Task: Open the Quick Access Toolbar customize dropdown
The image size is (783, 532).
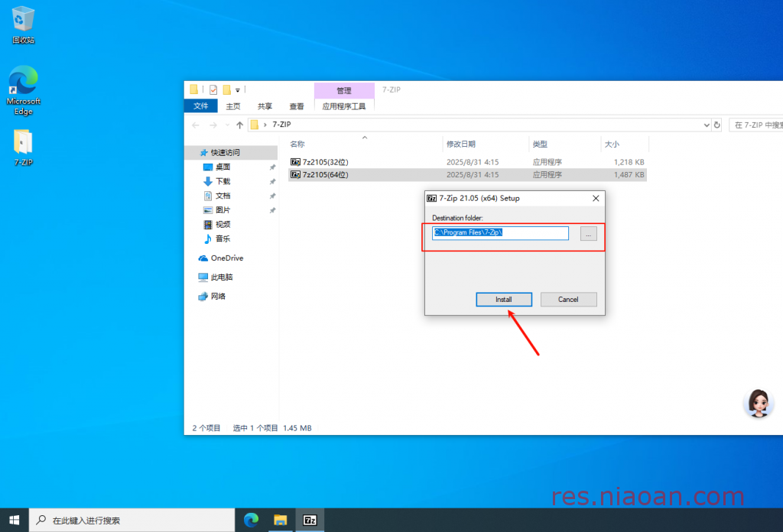Action: pyautogui.click(x=238, y=89)
